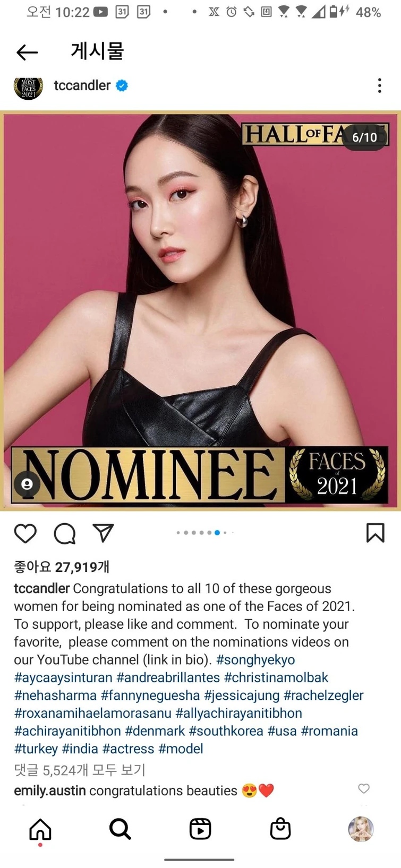
Task: Open comments with the speech bubble icon
Action: click(x=65, y=533)
